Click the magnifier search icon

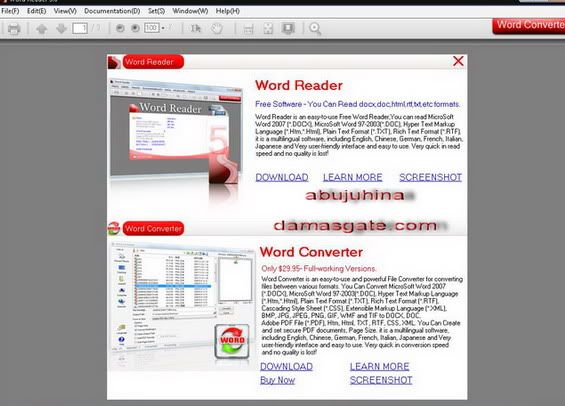315,28
